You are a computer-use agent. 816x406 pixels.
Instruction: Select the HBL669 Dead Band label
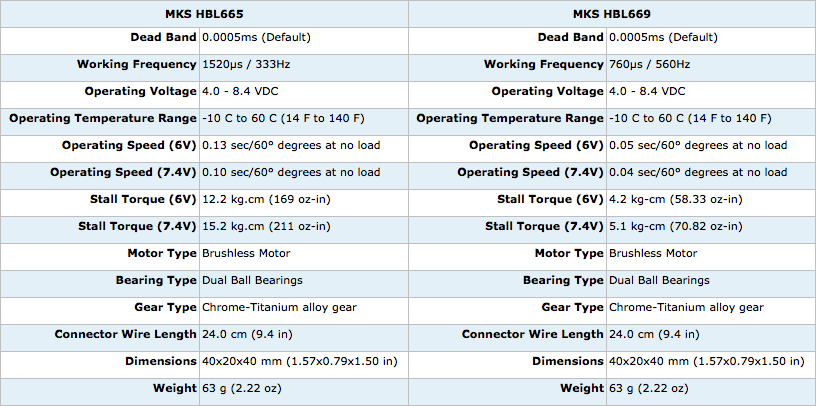tap(571, 37)
